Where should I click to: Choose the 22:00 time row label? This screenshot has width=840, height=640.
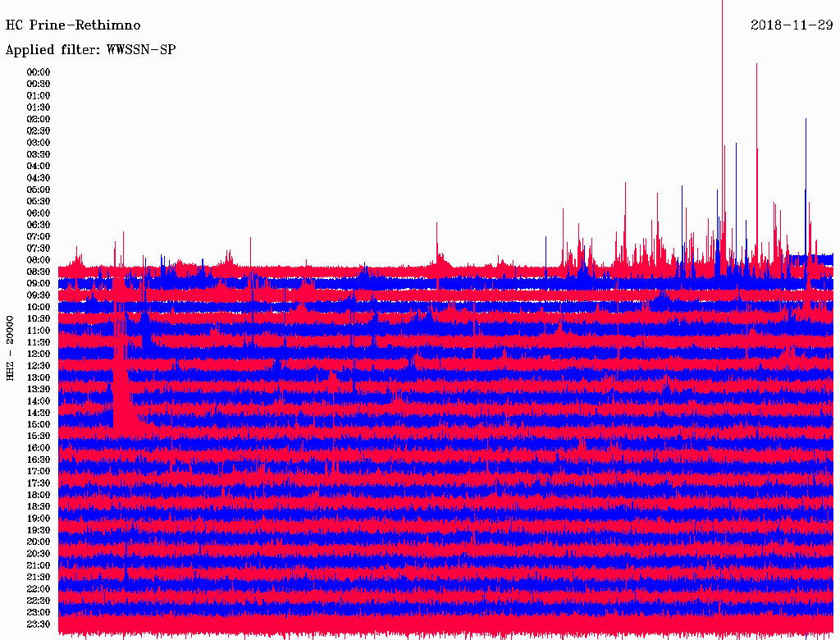[x=39, y=589]
